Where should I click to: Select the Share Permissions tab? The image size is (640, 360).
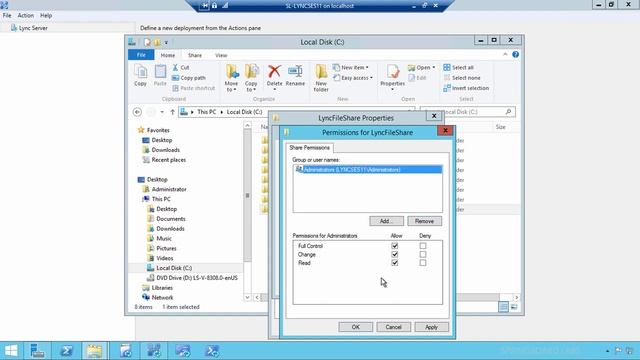coord(309,148)
